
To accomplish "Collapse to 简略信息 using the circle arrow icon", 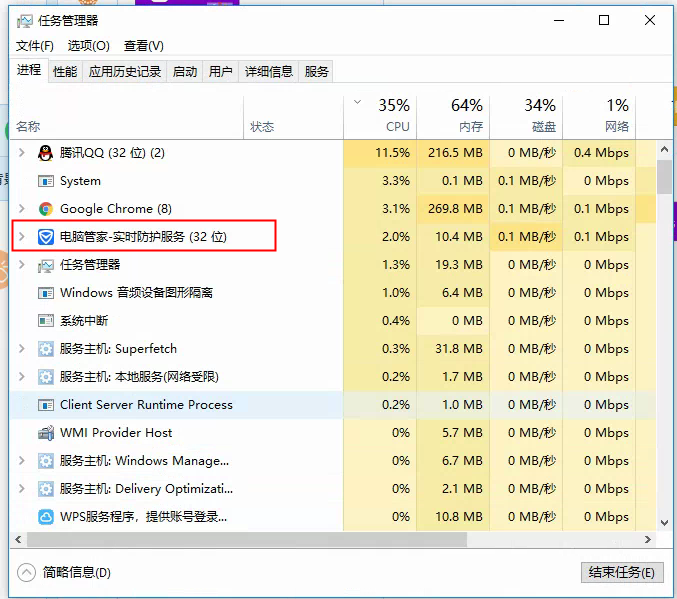I will 26,573.
